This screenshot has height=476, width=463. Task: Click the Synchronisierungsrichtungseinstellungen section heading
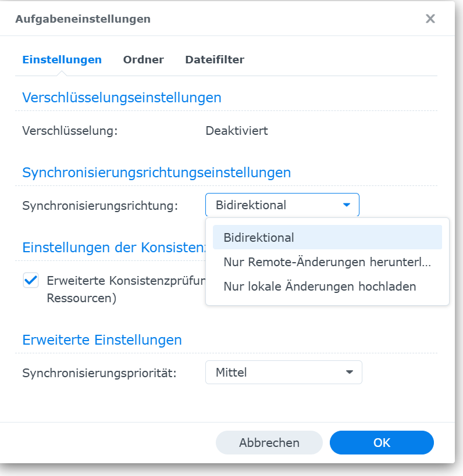click(156, 173)
